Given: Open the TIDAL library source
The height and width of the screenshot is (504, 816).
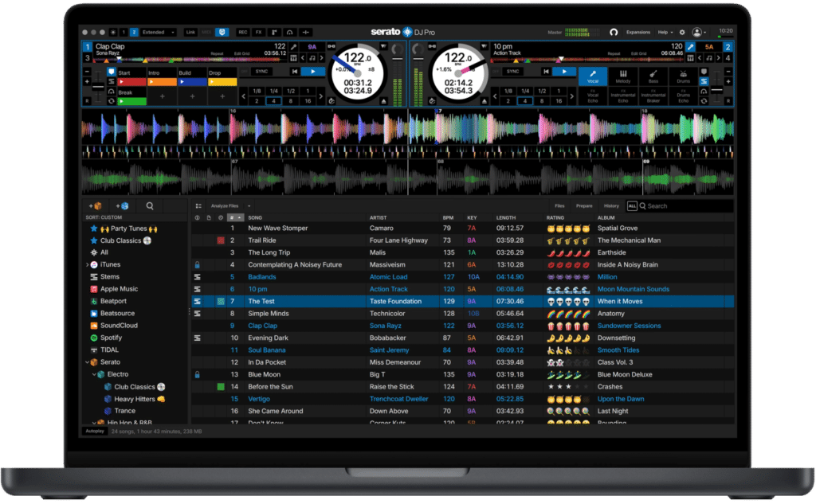Looking at the screenshot, I should pyautogui.click(x=104, y=350).
